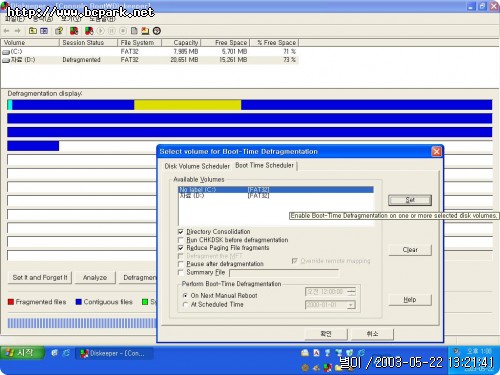Viewport: 500px width, 375px height.
Task: Click the Windows Start button
Action: (22, 353)
